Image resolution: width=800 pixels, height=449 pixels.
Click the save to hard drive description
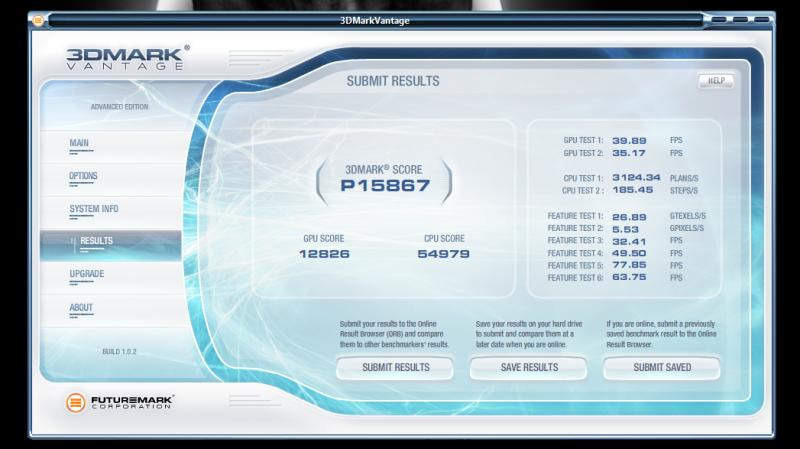click(x=529, y=334)
